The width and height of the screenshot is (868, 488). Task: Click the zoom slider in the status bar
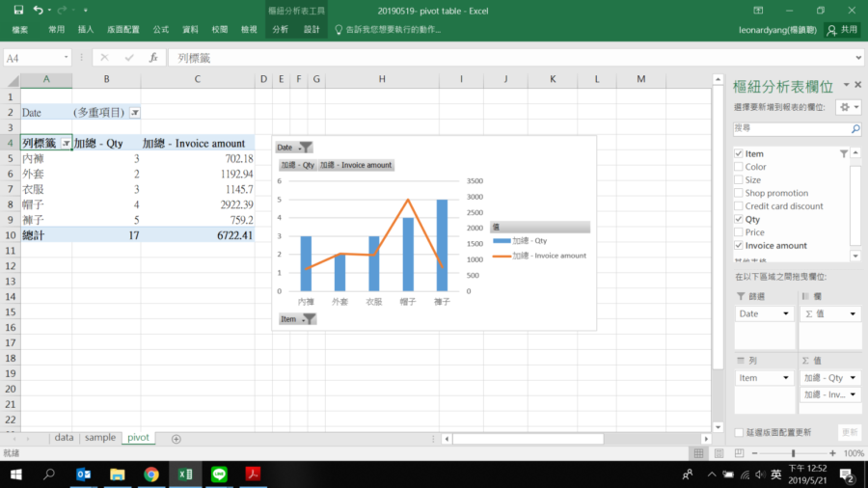[x=793, y=453]
